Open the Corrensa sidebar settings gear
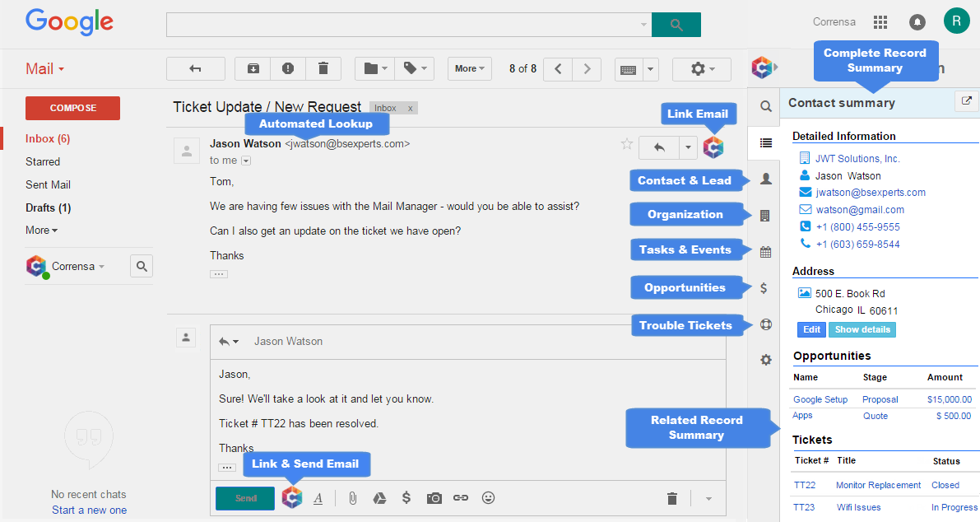 [x=765, y=360]
